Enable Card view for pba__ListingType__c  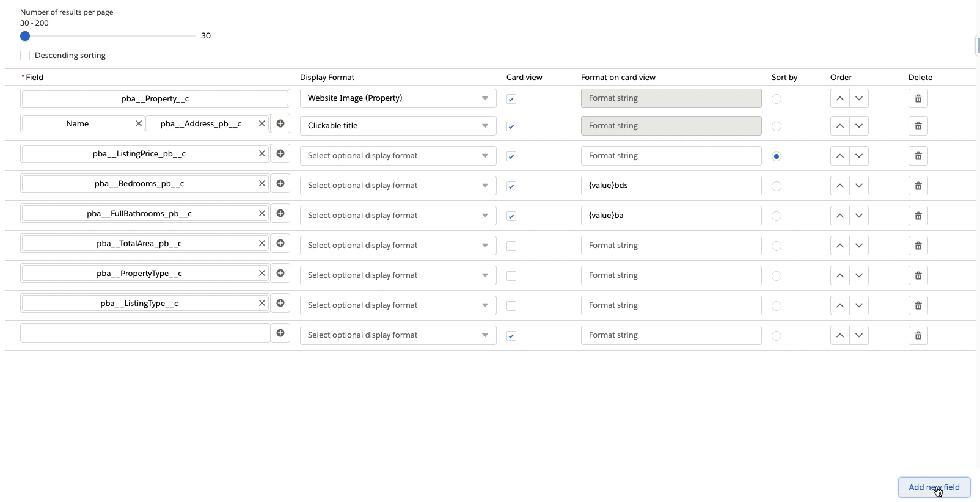pos(511,306)
